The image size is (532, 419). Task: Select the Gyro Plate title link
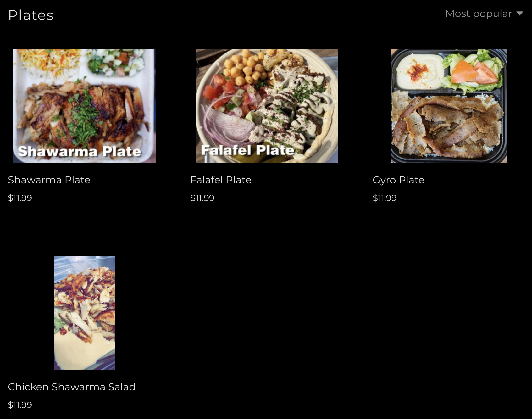pos(398,180)
